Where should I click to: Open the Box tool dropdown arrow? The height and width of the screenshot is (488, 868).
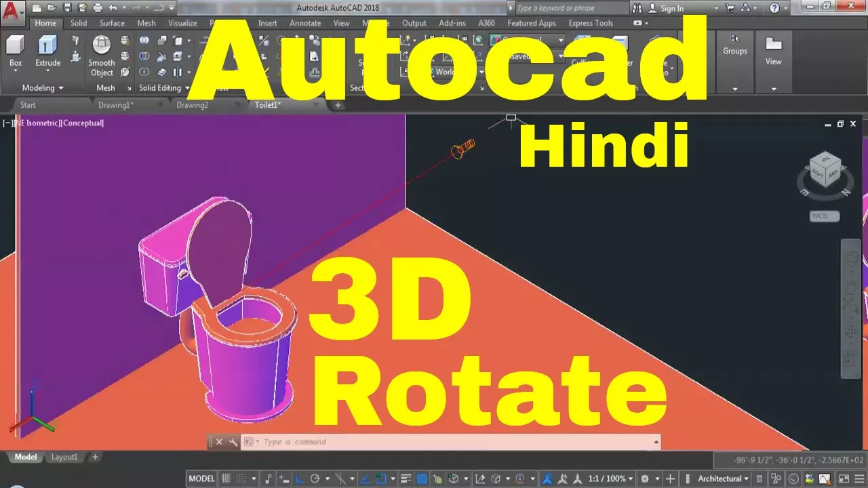16,72
